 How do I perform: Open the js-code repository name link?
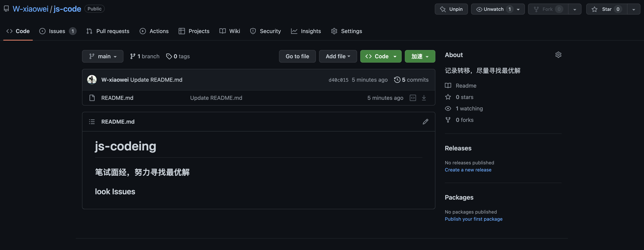tap(67, 9)
